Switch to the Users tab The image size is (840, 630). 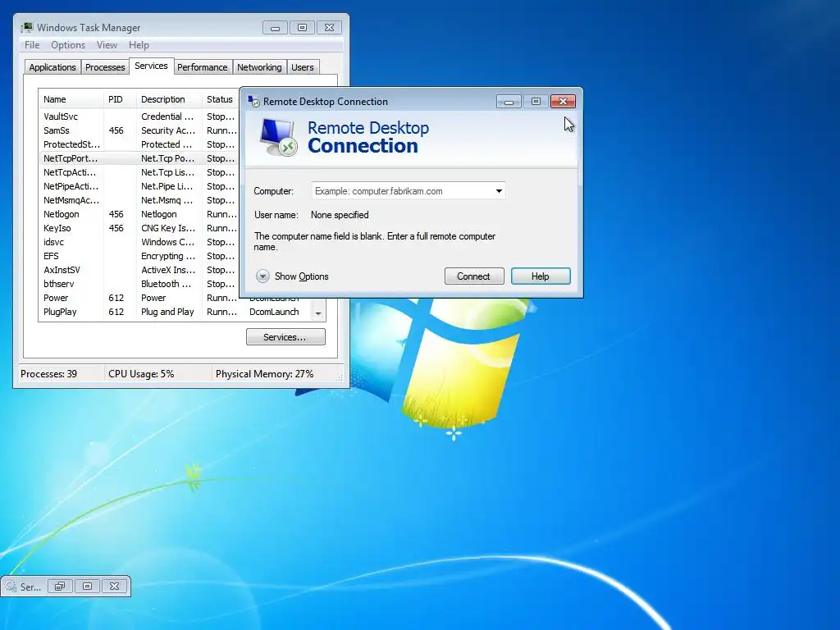coord(303,67)
